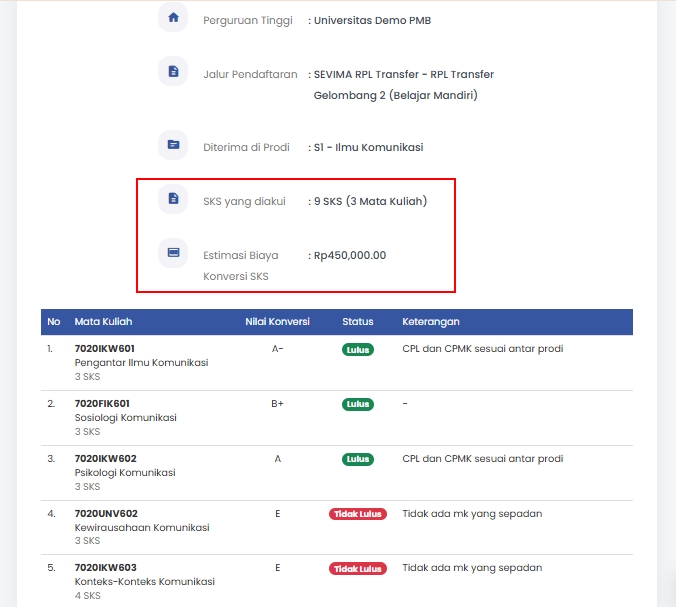
Task: Click the card icon beside Estimasi Biaya
Action: click(x=173, y=253)
